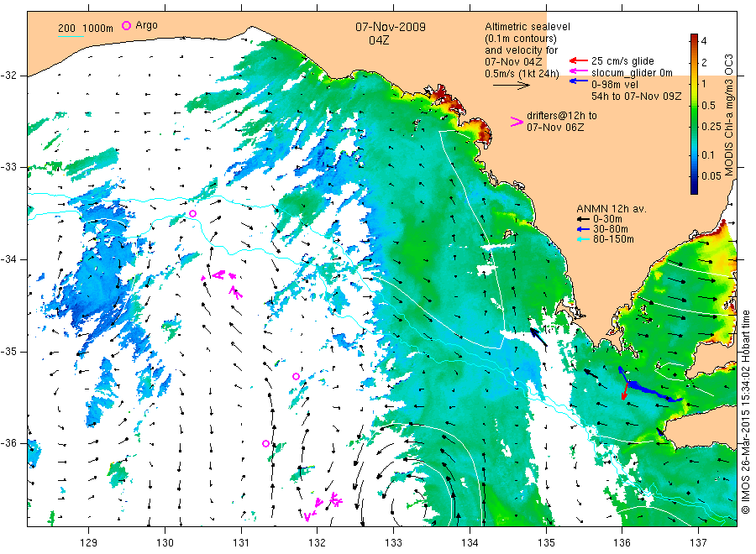
Task: Click the longitude axis label '136'
Action: 622,543
